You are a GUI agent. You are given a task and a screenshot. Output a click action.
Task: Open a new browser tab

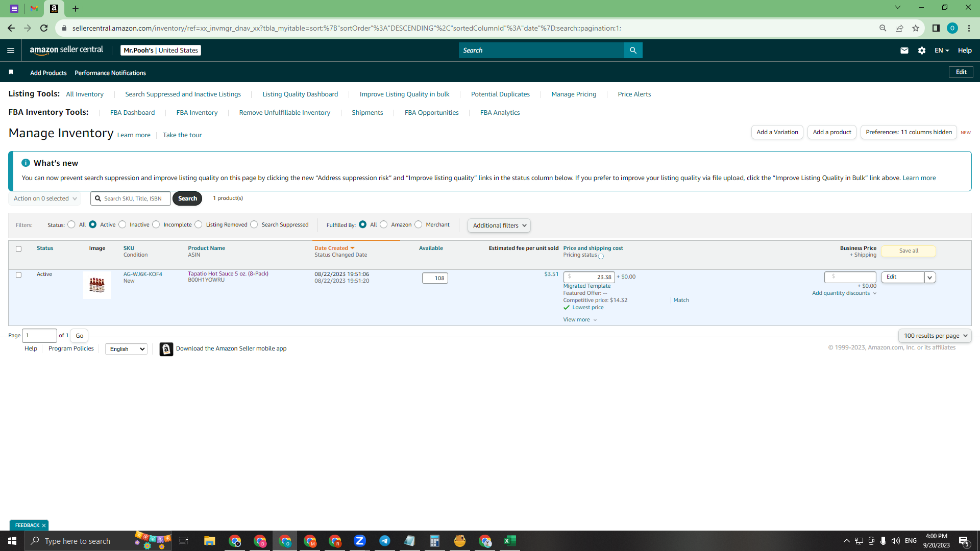76,9
